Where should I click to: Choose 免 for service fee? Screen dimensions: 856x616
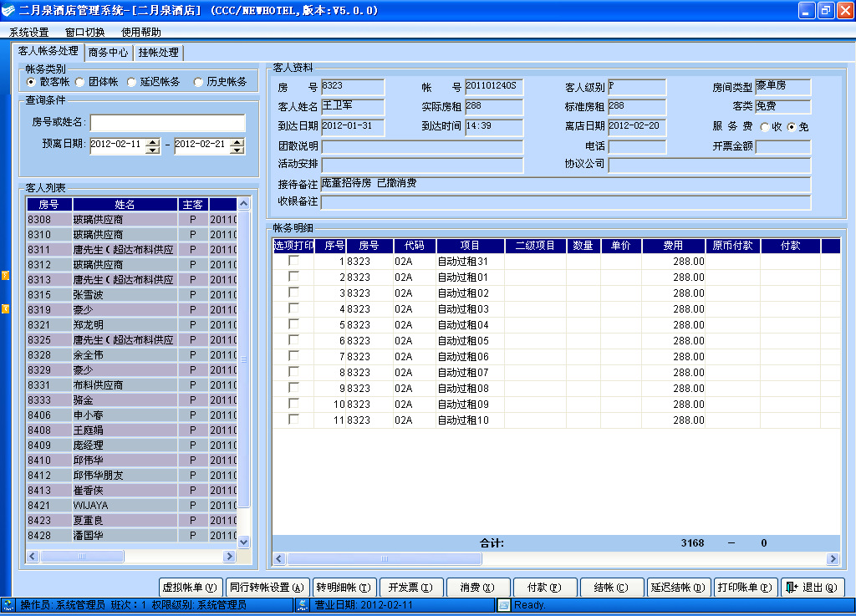tap(792, 126)
